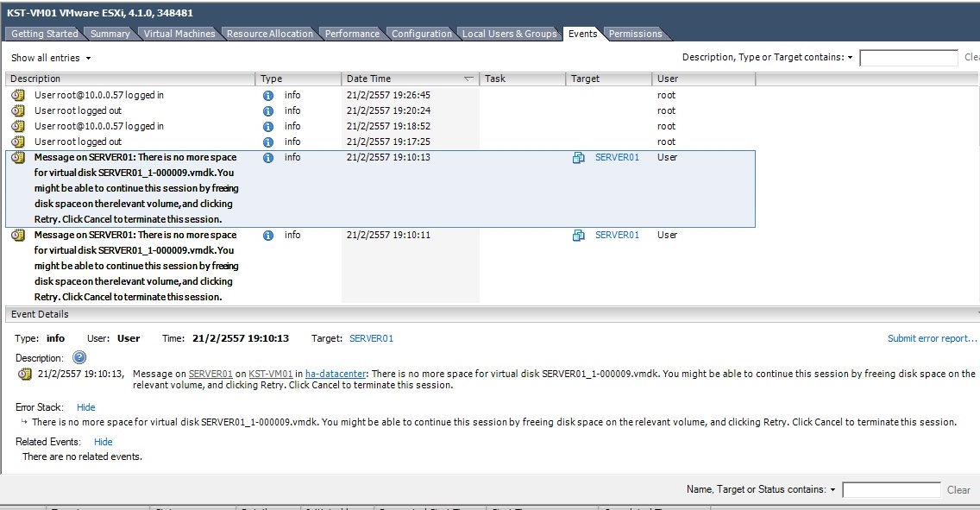Click the info icon in the 19:18:52 row
This screenshot has height=510, width=980.
(268, 127)
